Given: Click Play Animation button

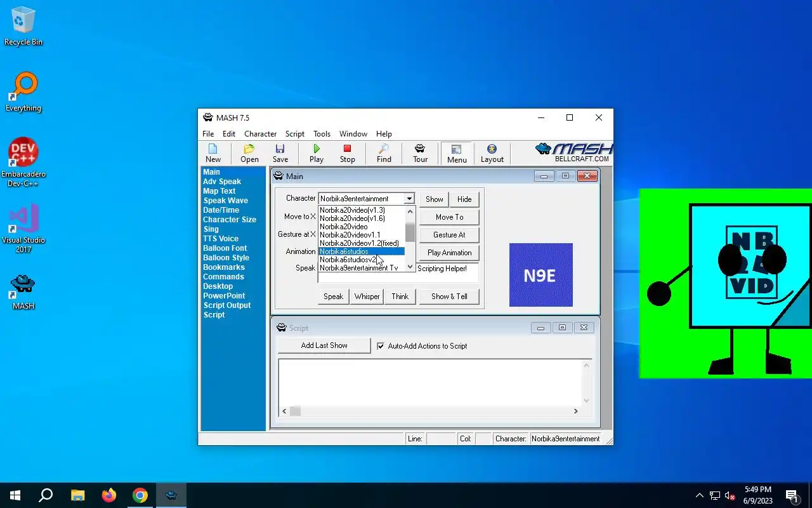Looking at the screenshot, I should point(449,253).
